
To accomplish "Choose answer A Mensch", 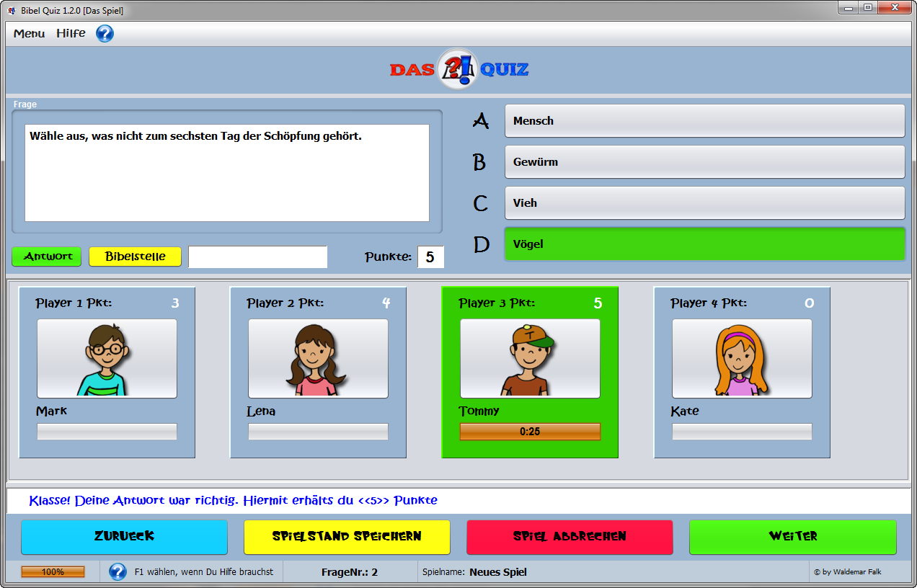I will tap(704, 121).
